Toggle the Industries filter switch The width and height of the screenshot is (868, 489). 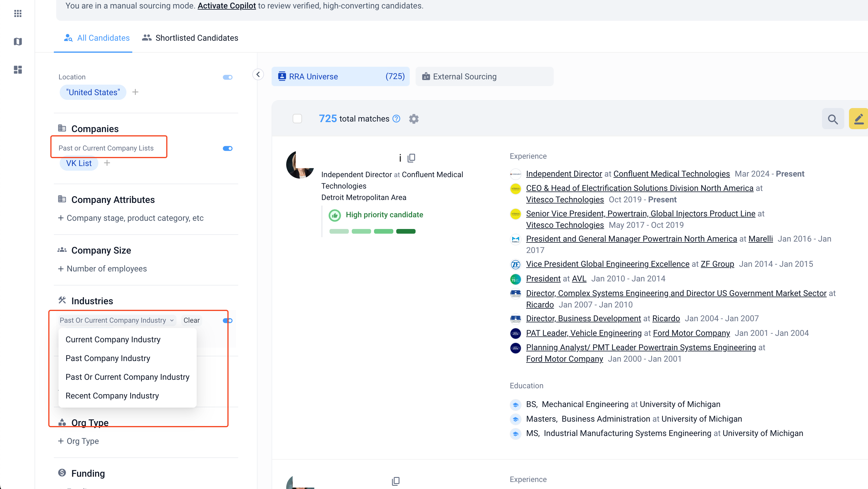coord(228,320)
